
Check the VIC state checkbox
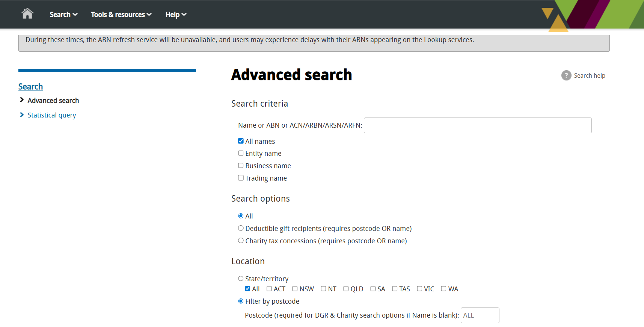419,289
